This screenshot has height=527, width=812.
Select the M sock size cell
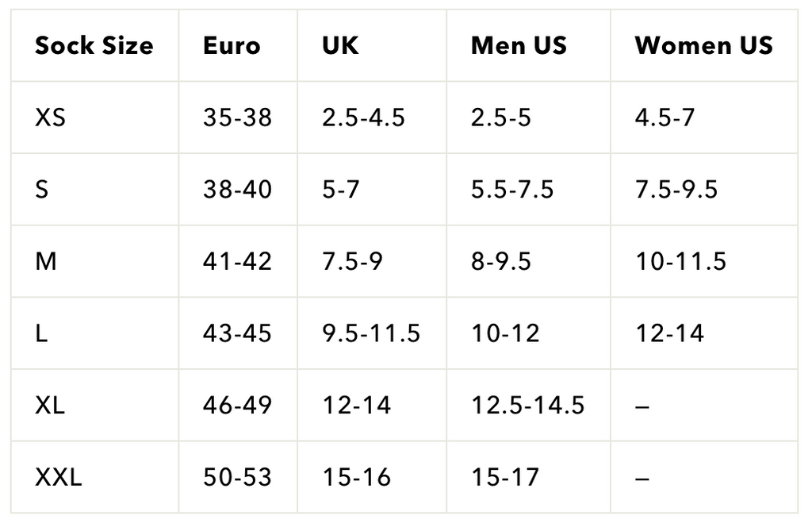point(46,261)
